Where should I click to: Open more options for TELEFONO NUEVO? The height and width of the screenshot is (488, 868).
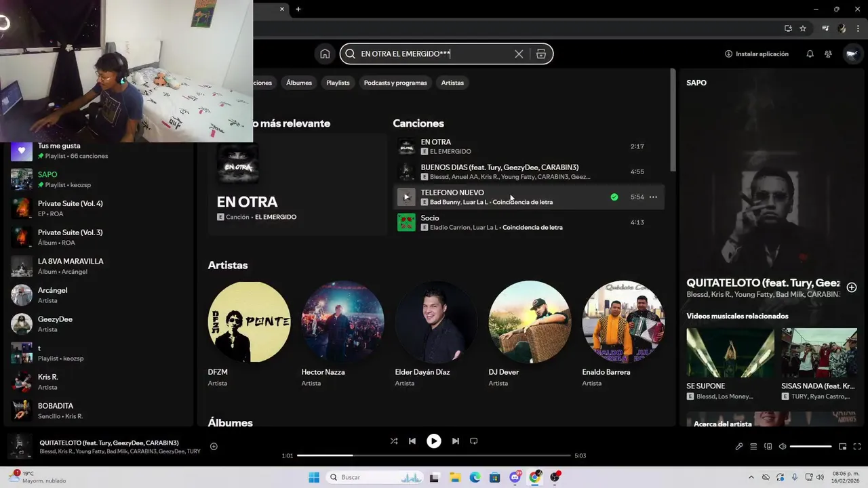point(653,197)
